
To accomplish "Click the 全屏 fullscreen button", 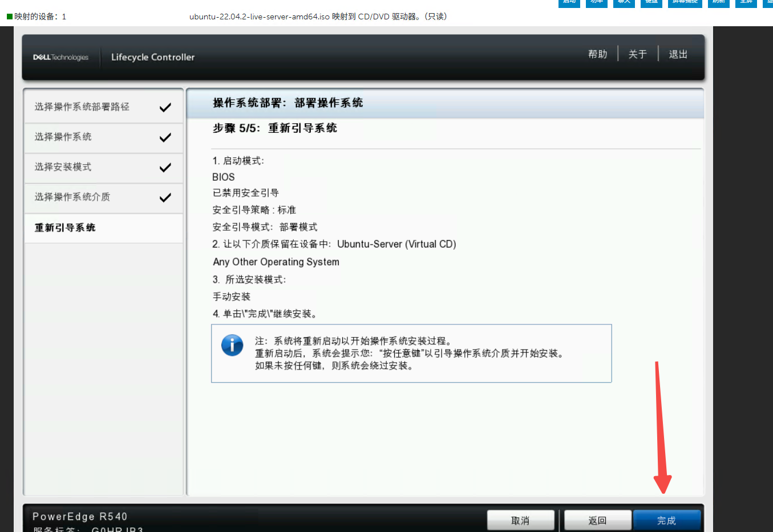I will (746, 3).
